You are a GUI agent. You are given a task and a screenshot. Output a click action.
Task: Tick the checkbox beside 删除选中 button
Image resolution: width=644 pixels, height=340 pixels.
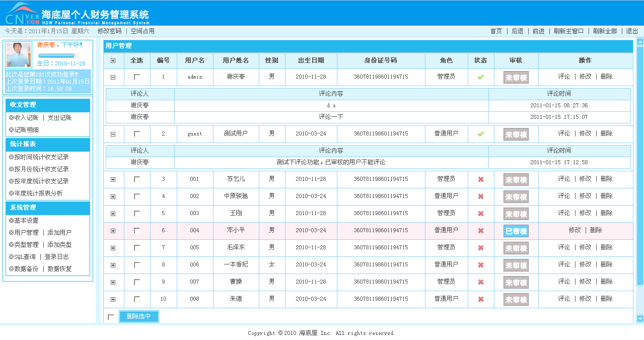111,317
